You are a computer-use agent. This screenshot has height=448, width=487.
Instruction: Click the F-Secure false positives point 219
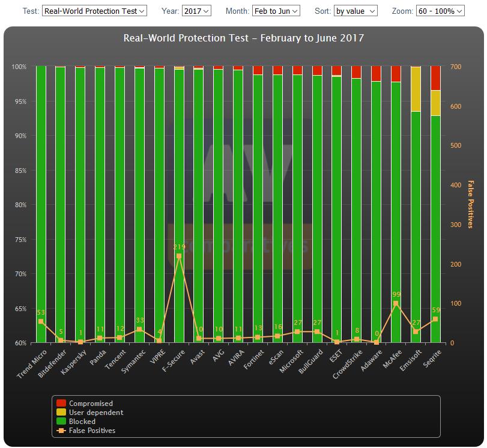(x=179, y=256)
